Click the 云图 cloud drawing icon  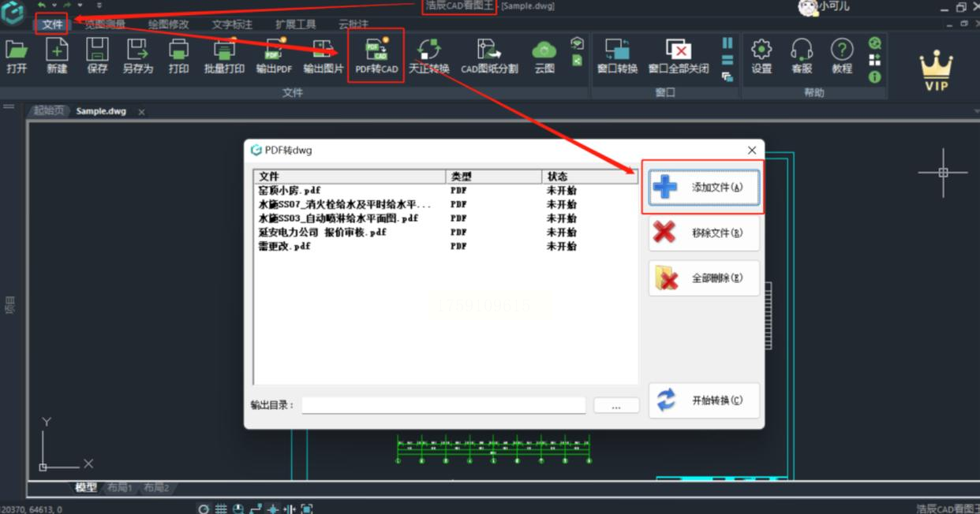tap(544, 50)
